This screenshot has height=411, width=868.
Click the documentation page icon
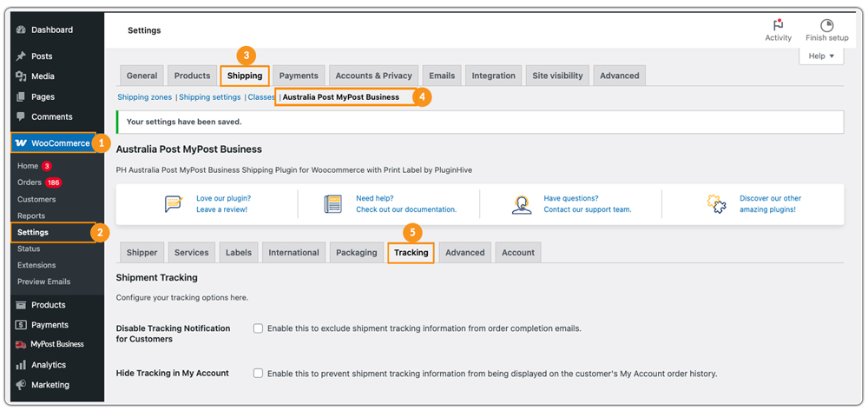click(x=332, y=204)
